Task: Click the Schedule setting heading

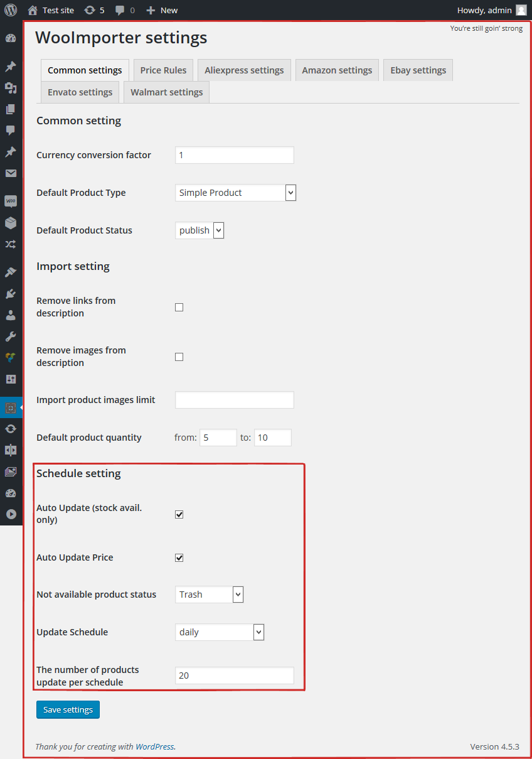Action: [78, 473]
